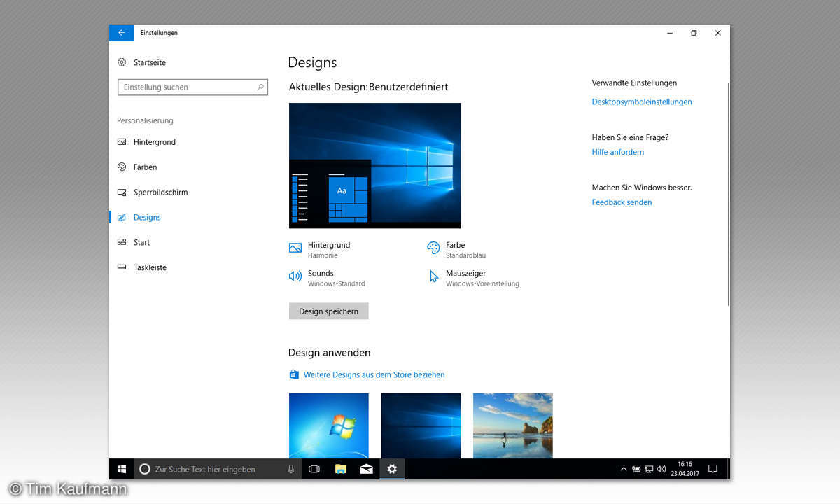This screenshot has width=840, height=504.
Task: Open the Taskleiste settings page
Action: pyautogui.click(x=150, y=267)
